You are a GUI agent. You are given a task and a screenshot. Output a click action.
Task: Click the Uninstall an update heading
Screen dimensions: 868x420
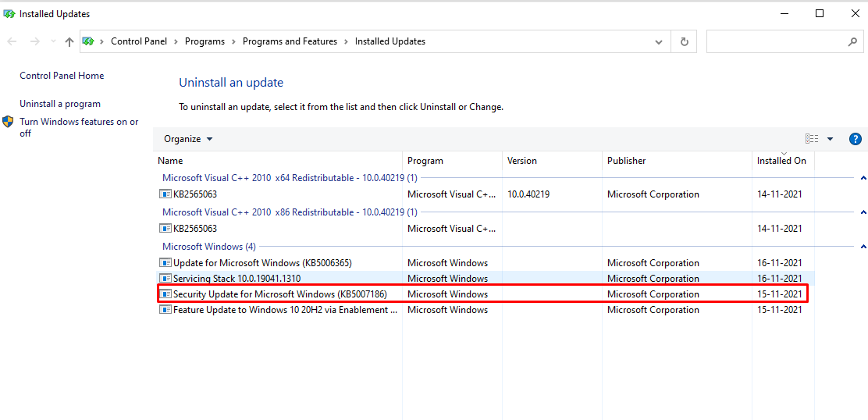click(x=231, y=83)
